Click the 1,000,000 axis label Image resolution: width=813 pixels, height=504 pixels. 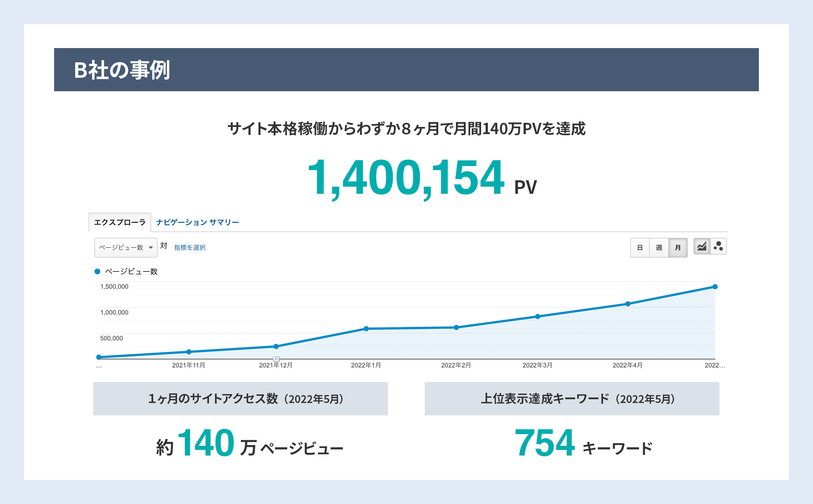(114, 312)
